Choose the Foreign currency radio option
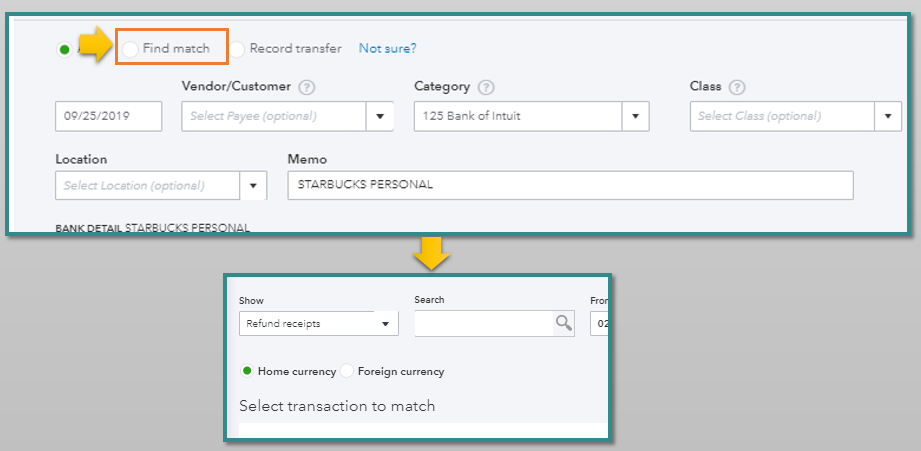This screenshot has height=451, width=921. click(347, 371)
